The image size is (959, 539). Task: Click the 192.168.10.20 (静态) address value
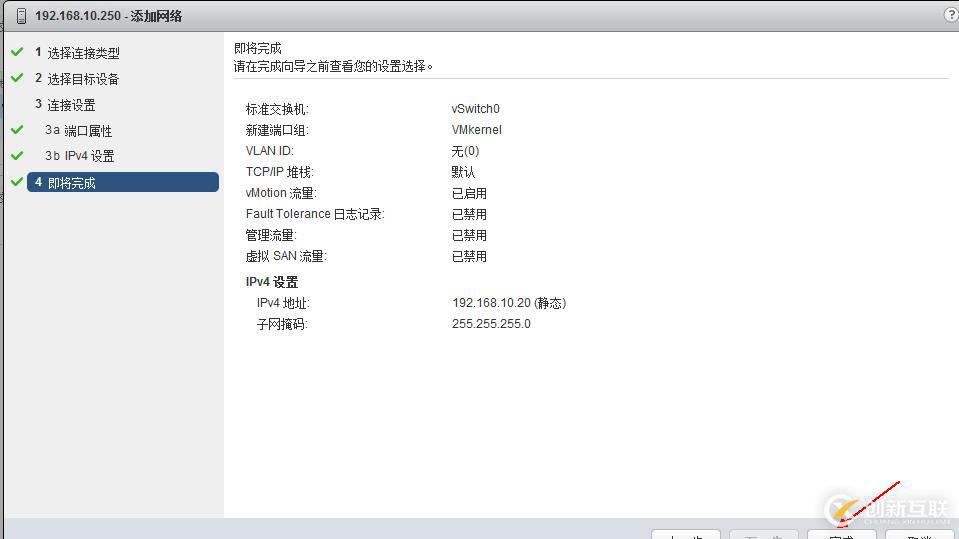click(x=509, y=303)
